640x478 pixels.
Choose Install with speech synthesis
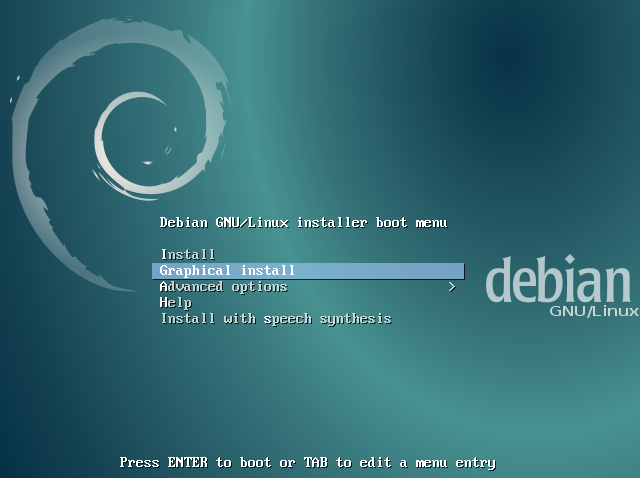pos(308,319)
